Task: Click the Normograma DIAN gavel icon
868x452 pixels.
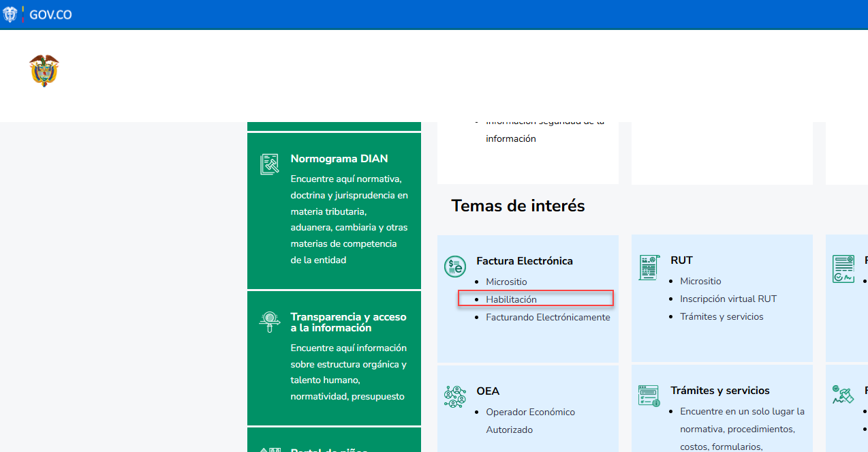Action: 270,164
